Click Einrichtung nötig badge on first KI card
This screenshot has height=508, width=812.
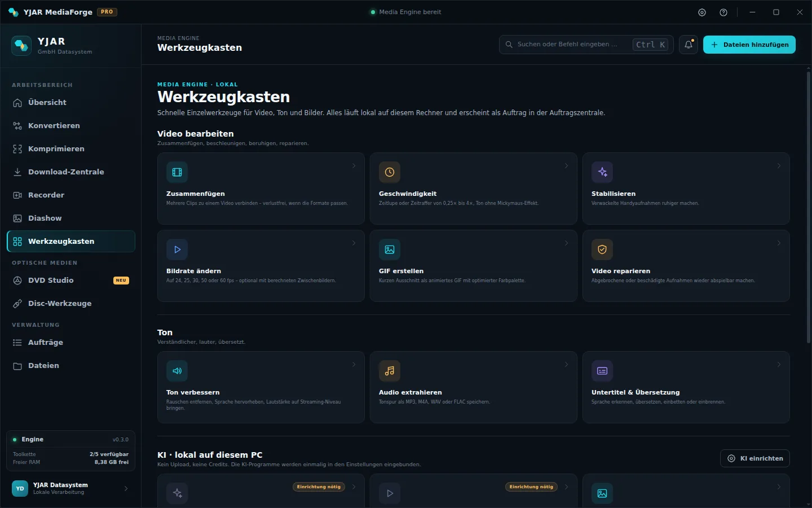point(319,487)
